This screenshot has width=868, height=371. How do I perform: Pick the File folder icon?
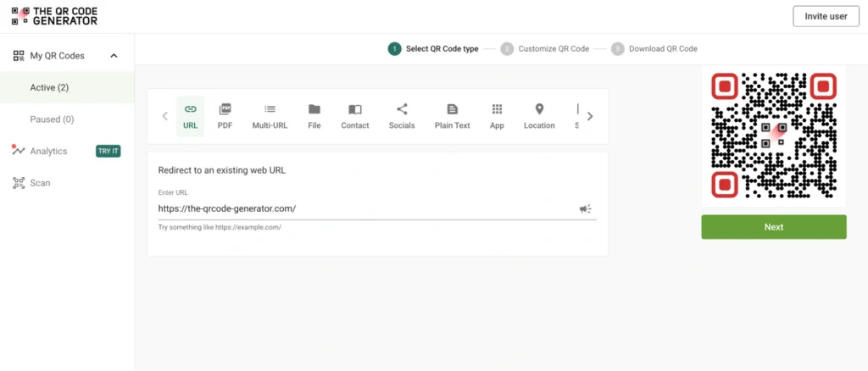[314, 109]
